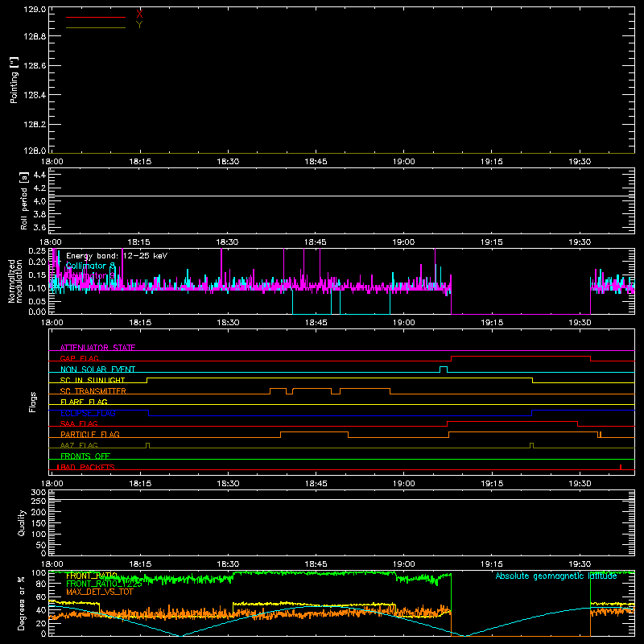
Task: Click the 'Flags' axis title
Action: tap(32, 402)
